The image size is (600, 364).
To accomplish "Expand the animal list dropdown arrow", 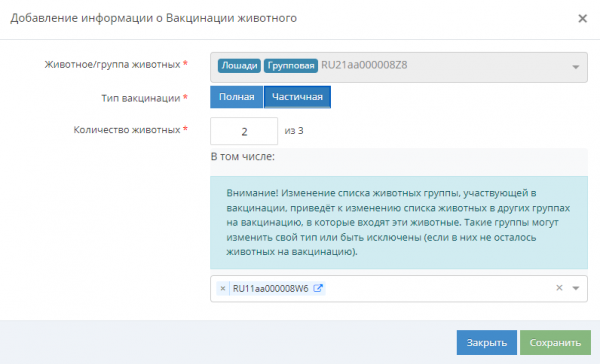I will tap(576, 288).
